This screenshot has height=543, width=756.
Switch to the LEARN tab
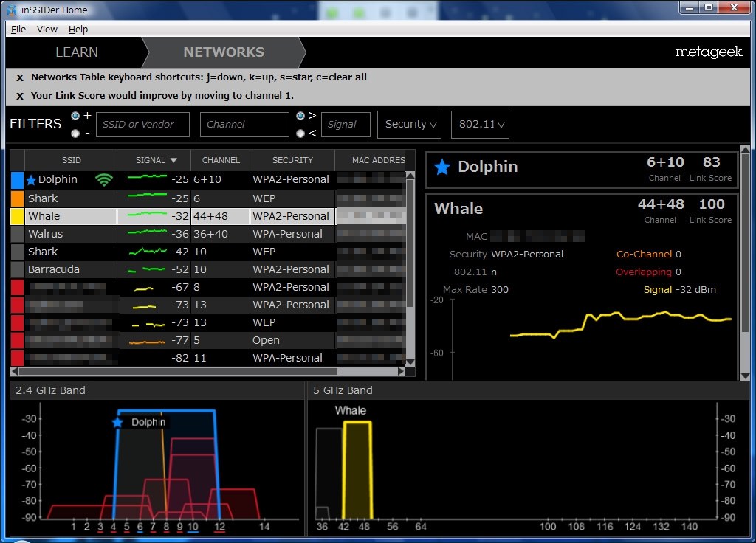77,52
